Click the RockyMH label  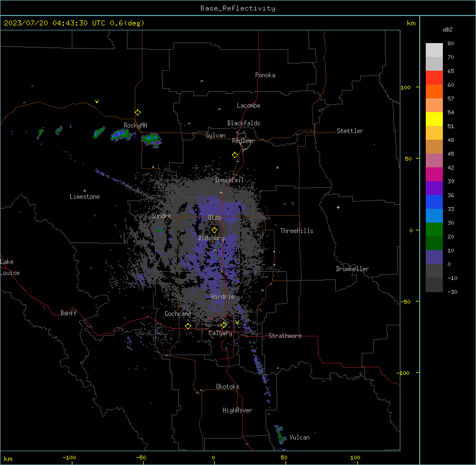pyautogui.click(x=135, y=125)
